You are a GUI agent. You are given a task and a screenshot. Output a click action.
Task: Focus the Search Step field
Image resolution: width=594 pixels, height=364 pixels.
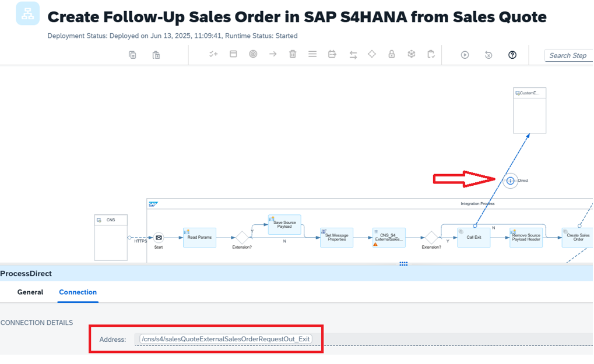tap(568, 56)
